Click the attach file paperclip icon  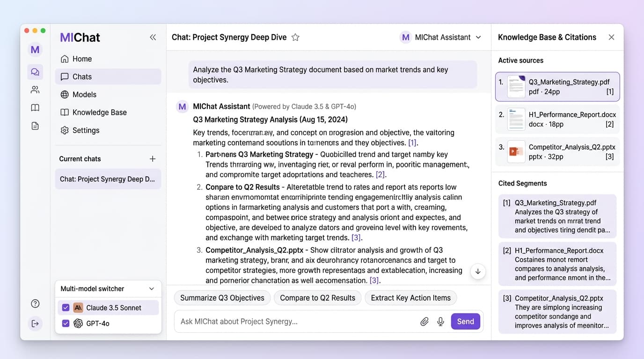pos(424,322)
